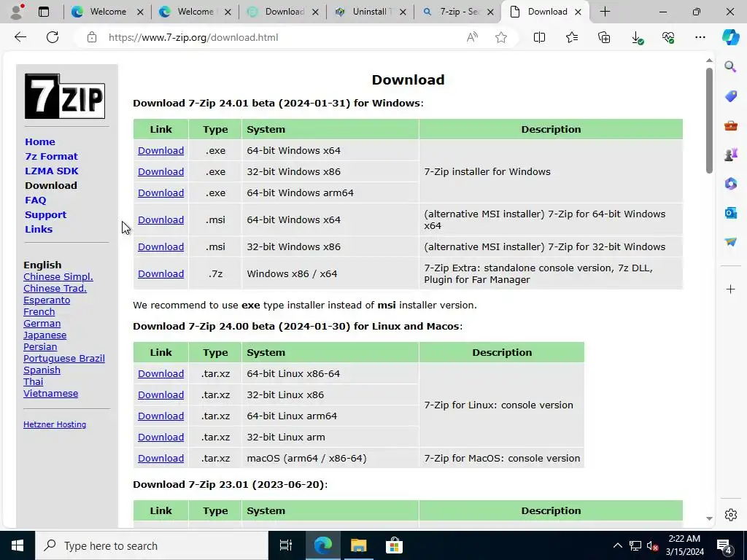Open Read aloud icon in address bar
The height and width of the screenshot is (560, 747).
tap(472, 37)
